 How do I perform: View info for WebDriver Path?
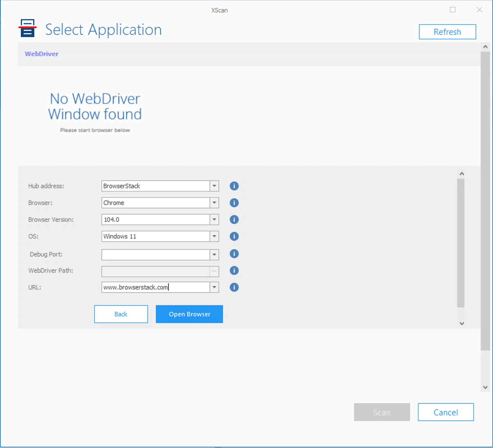click(234, 270)
